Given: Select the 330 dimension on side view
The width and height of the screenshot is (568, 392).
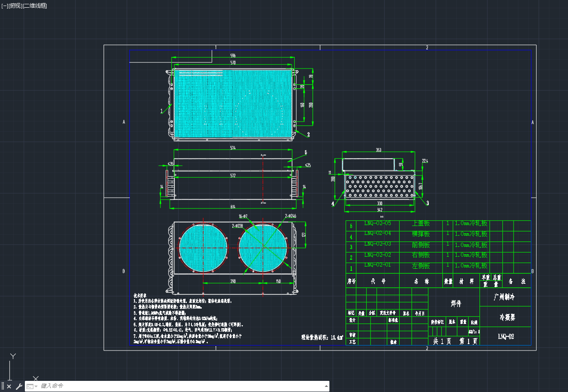Looking at the screenshot, I should pos(380,204).
